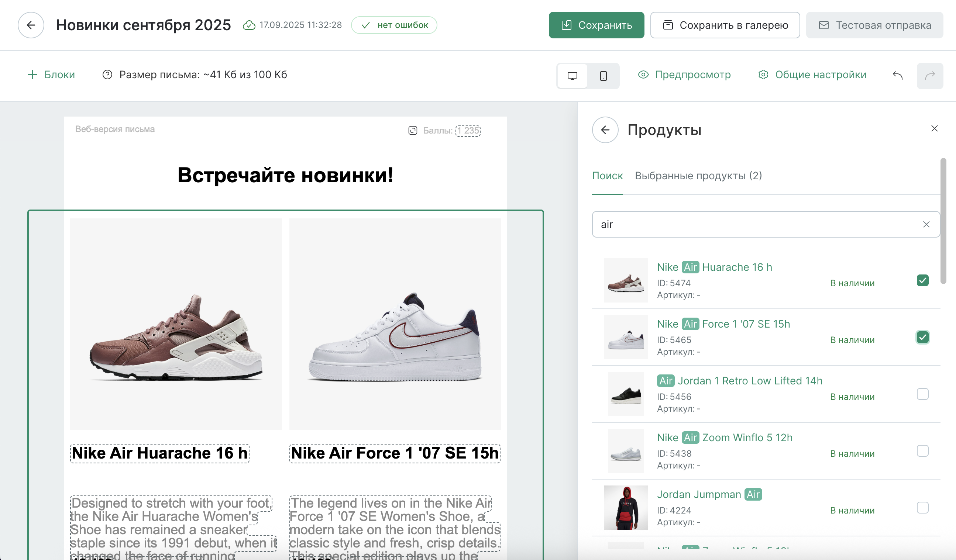Image resolution: width=956 pixels, height=560 pixels.
Task: Click the undo arrow icon
Action: coord(897,76)
